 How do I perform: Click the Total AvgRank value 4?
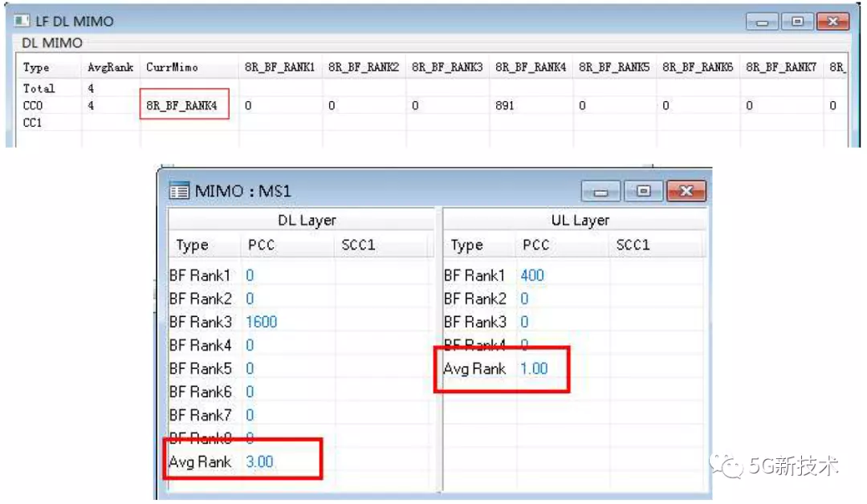coord(91,88)
